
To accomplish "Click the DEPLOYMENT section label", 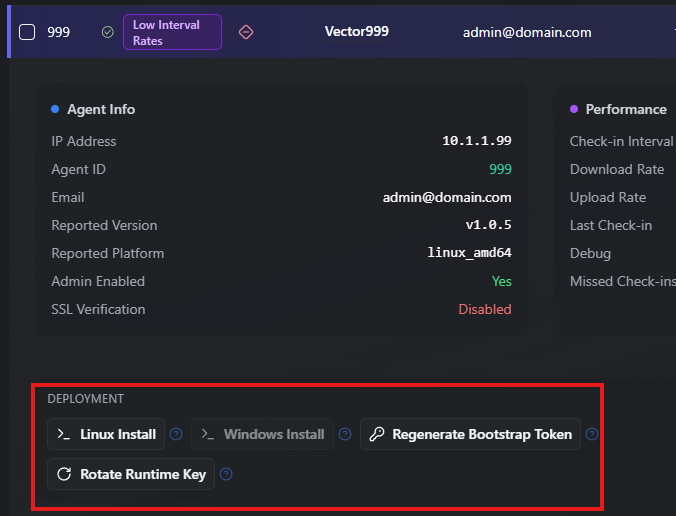I will pos(85,399).
